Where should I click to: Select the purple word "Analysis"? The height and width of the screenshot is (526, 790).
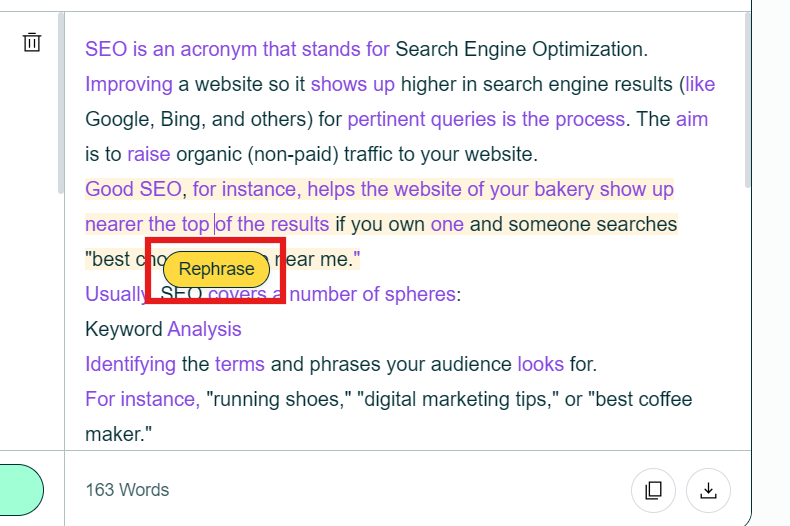click(x=205, y=329)
